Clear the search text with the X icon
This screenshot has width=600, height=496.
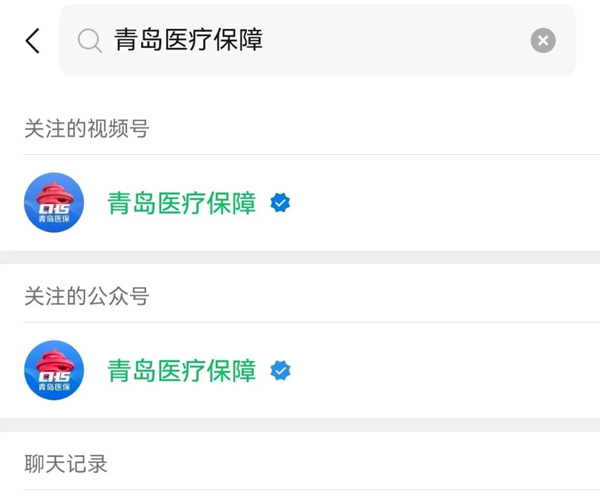point(542,41)
